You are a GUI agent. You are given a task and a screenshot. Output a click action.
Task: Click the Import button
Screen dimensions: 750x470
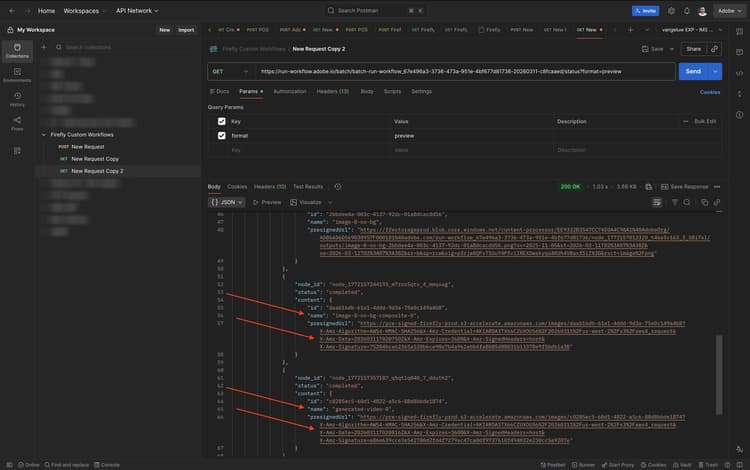coord(186,30)
